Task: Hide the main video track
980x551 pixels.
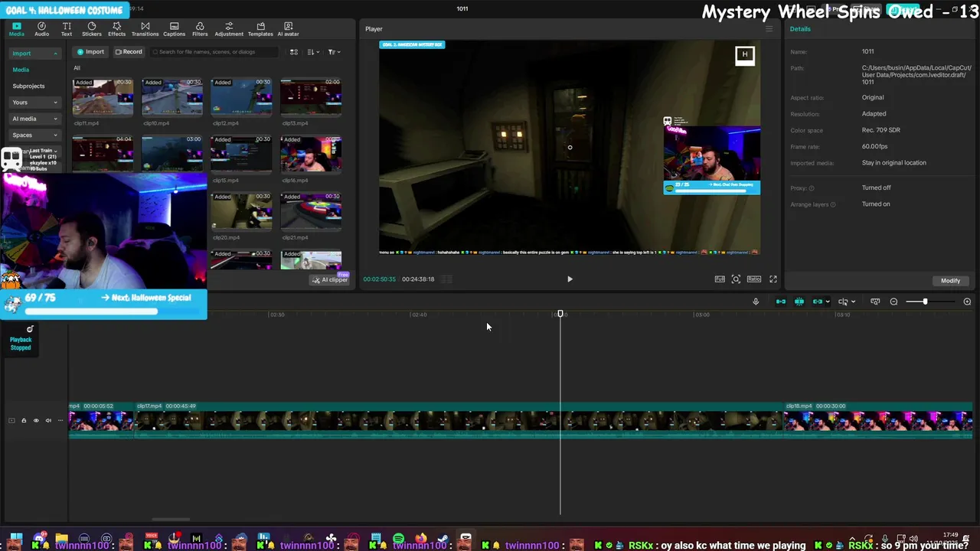Action: [x=35, y=420]
